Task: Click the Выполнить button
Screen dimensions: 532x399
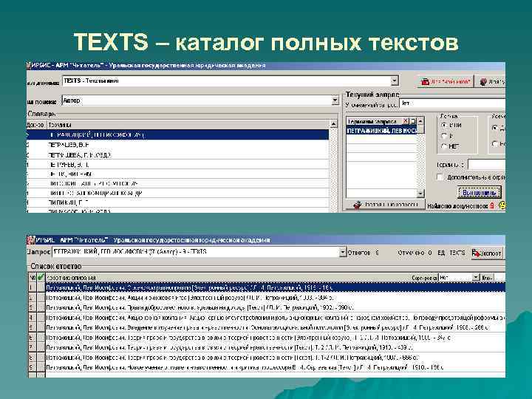Action: tap(479, 193)
